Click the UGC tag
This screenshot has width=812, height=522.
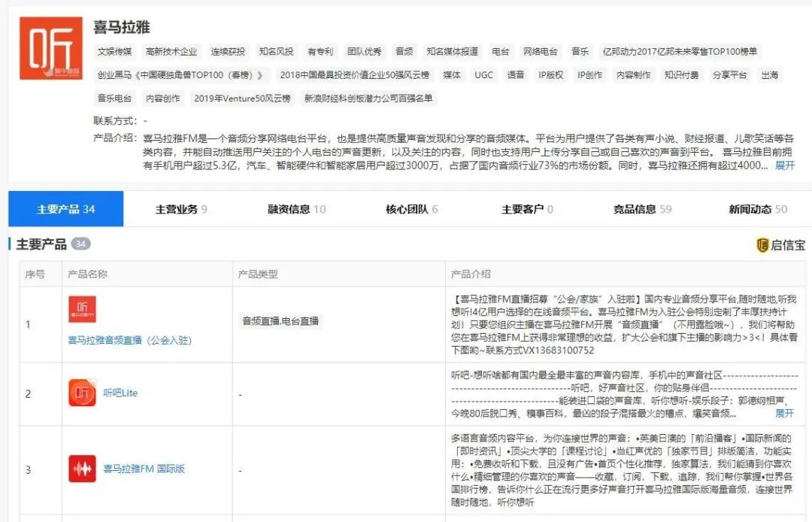coord(483,75)
